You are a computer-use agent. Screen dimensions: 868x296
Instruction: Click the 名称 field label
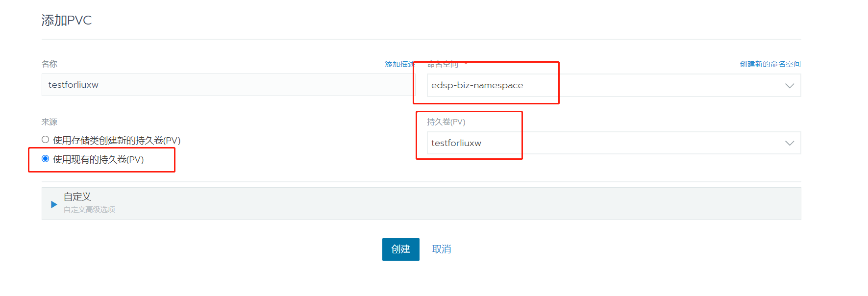coord(50,64)
